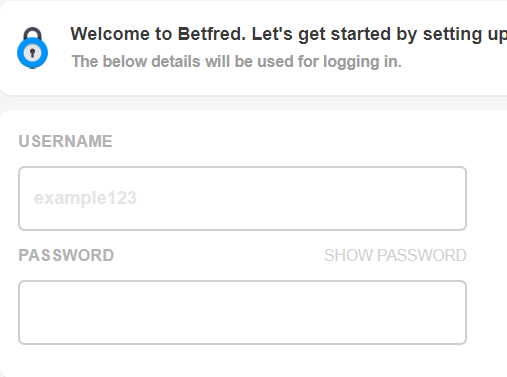This screenshot has width=507, height=377.
Task: Click 'The below details will be used' subtext
Action: [237, 61]
